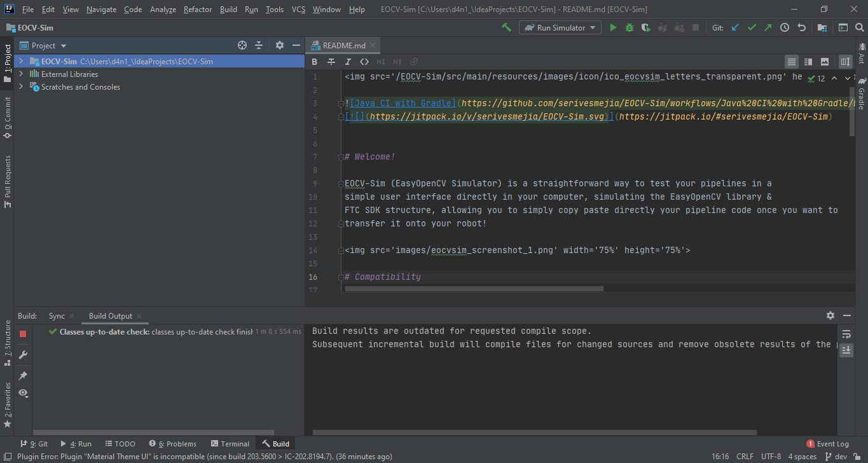The height and width of the screenshot is (463, 868).
Task: Open the TODO tool window
Action: click(120, 444)
